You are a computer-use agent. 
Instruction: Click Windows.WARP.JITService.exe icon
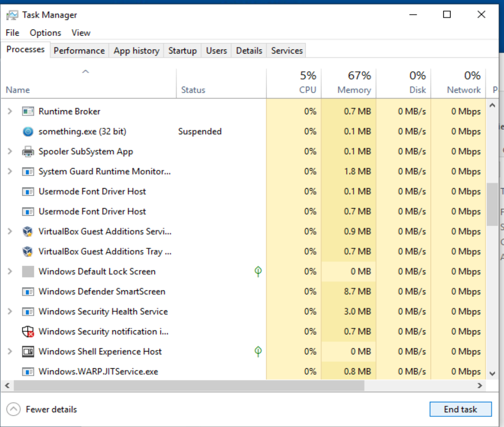(x=28, y=371)
